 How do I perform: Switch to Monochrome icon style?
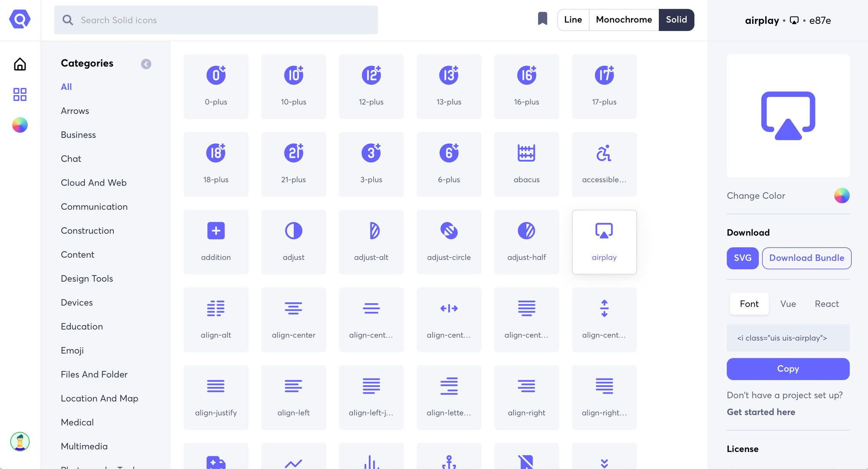tap(624, 20)
